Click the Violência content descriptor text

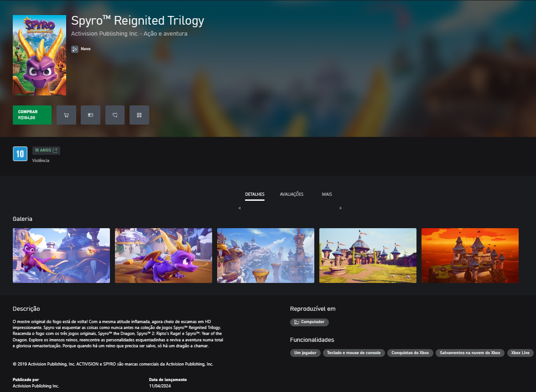coord(41,161)
